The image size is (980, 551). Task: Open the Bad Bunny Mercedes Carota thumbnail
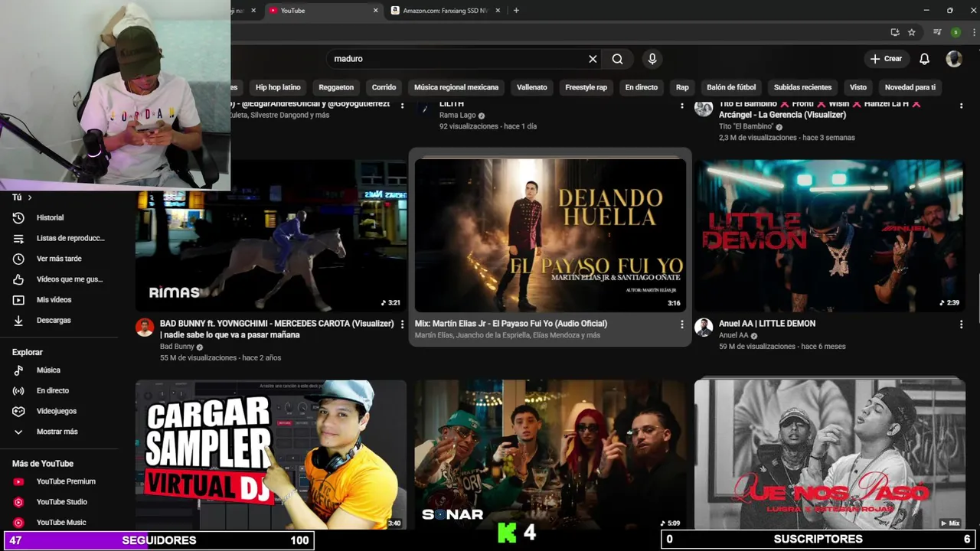coord(271,235)
